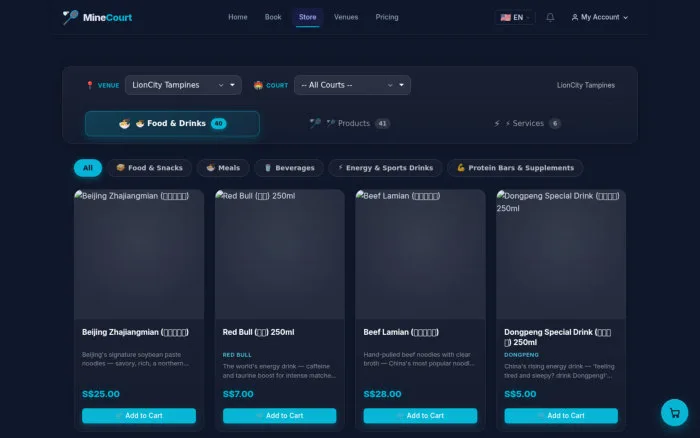Click the racket icon on Products tab

pos(315,123)
